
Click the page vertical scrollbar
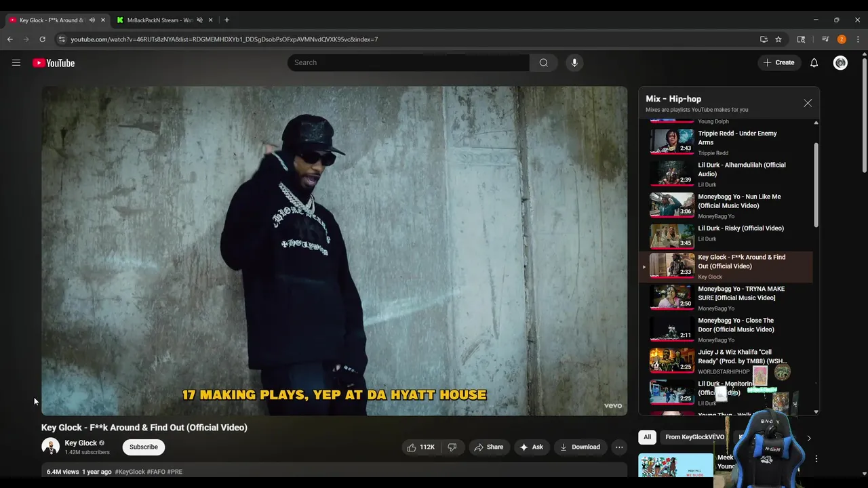[x=863, y=115]
